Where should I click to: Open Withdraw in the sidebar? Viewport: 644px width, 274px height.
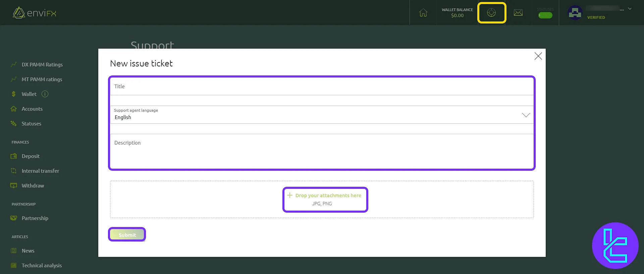point(33,185)
